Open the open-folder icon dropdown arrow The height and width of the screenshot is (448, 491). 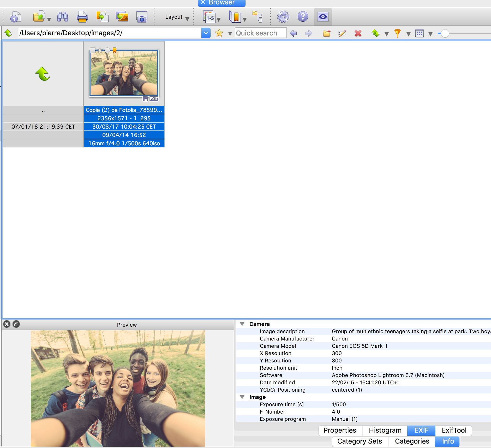(x=49, y=19)
